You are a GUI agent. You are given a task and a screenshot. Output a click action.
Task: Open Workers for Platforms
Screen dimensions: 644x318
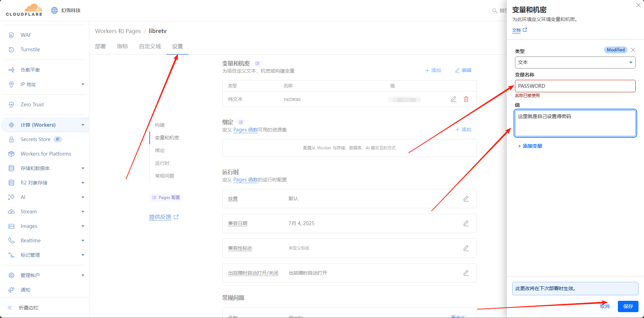tap(46, 154)
